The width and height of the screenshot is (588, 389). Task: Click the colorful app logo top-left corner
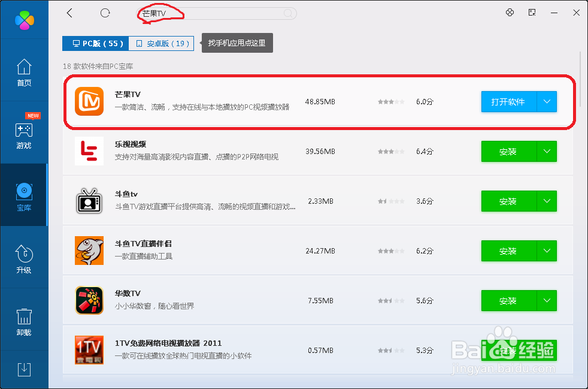24,20
